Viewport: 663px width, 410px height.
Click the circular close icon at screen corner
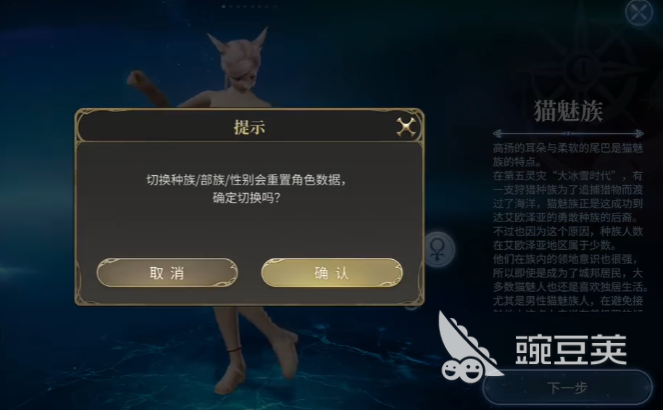tap(638, 13)
